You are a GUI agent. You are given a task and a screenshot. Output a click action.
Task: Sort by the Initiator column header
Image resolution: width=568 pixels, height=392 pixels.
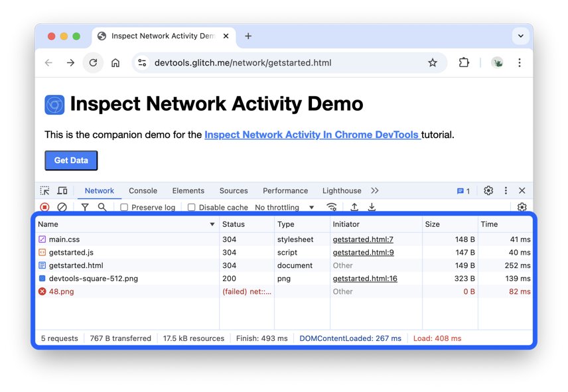tap(376, 224)
